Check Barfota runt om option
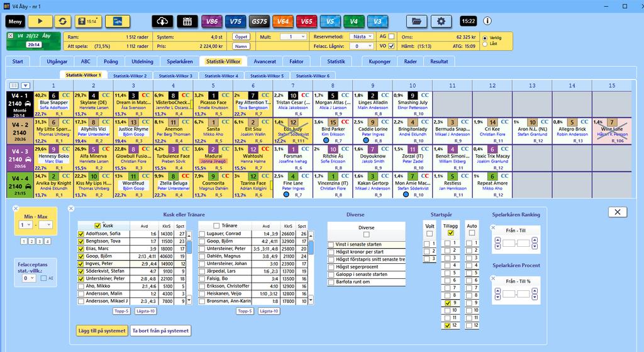The image size is (644, 352). [331, 283]
